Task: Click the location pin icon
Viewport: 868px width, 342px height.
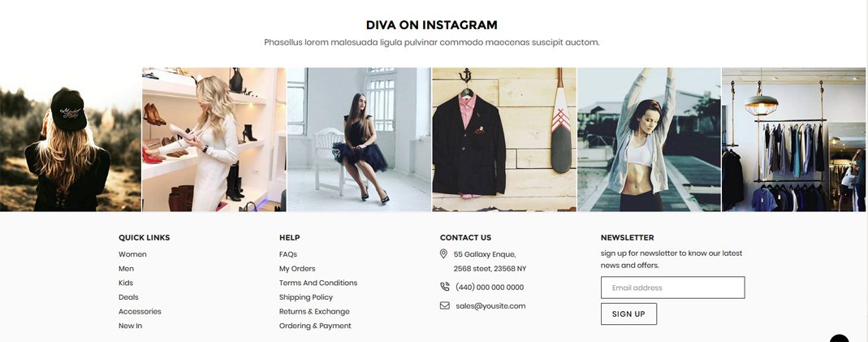Action: tap(443, 253)
